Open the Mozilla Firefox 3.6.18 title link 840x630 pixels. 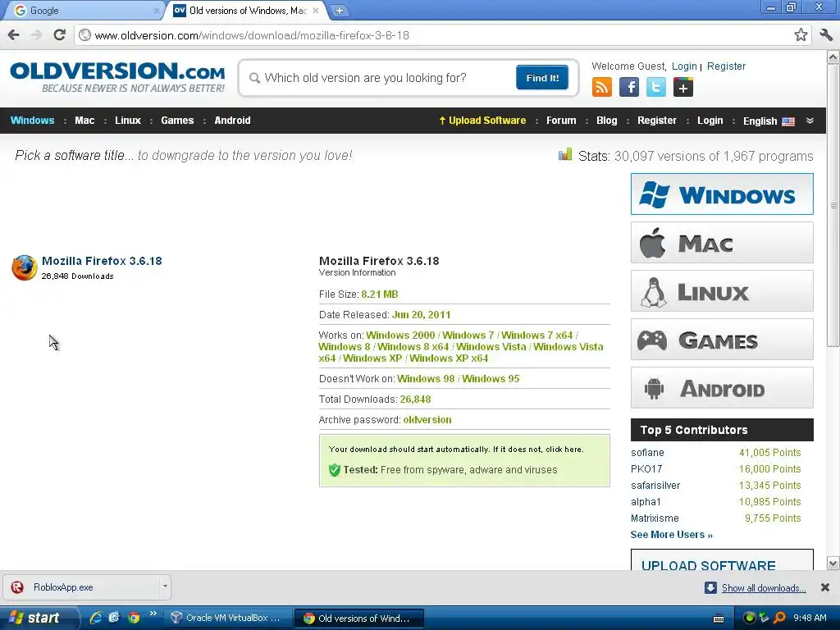102,261
